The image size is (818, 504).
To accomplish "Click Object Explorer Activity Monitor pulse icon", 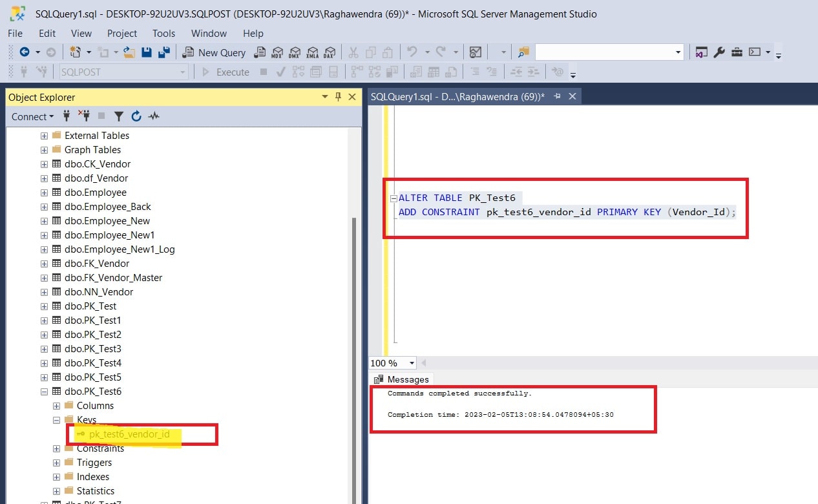I will 154,116.
